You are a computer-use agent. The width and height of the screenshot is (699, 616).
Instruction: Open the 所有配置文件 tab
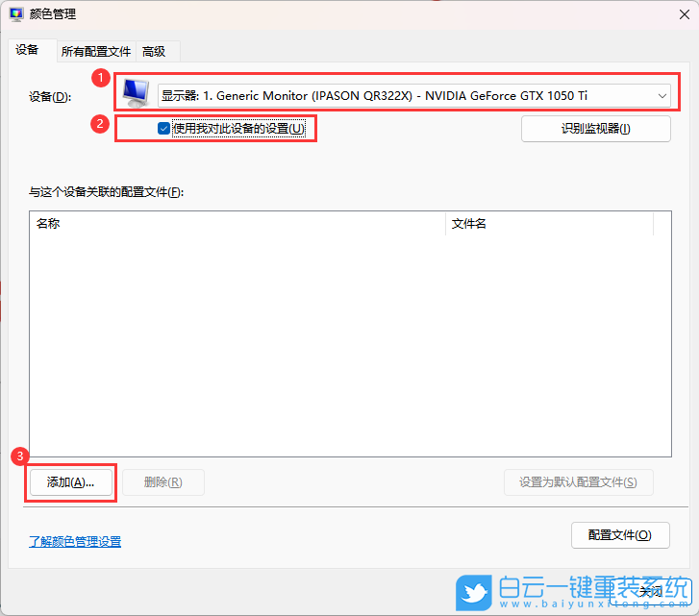point(96,52)
